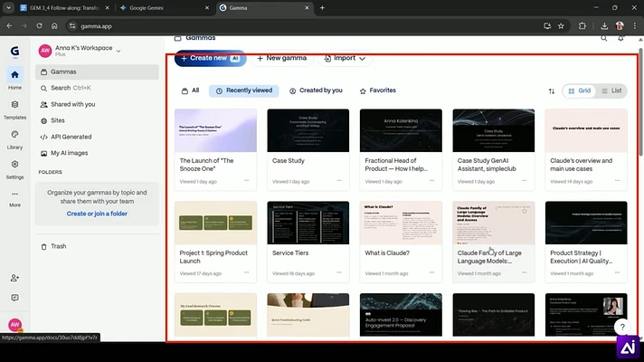Open Trash in the sidebar
Screen dimensions: 644x362
click(x=98, y=246)
